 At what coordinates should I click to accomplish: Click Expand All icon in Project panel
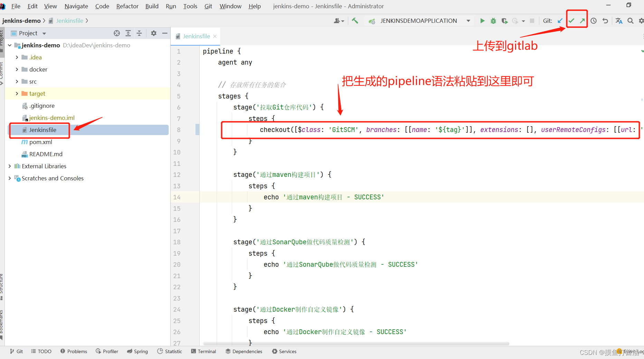point(128,33)
